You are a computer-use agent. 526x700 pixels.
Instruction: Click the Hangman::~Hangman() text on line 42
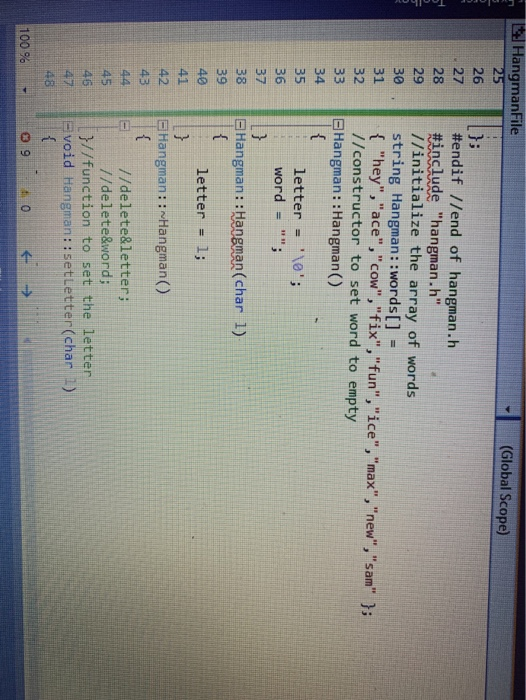pos(164,213)
